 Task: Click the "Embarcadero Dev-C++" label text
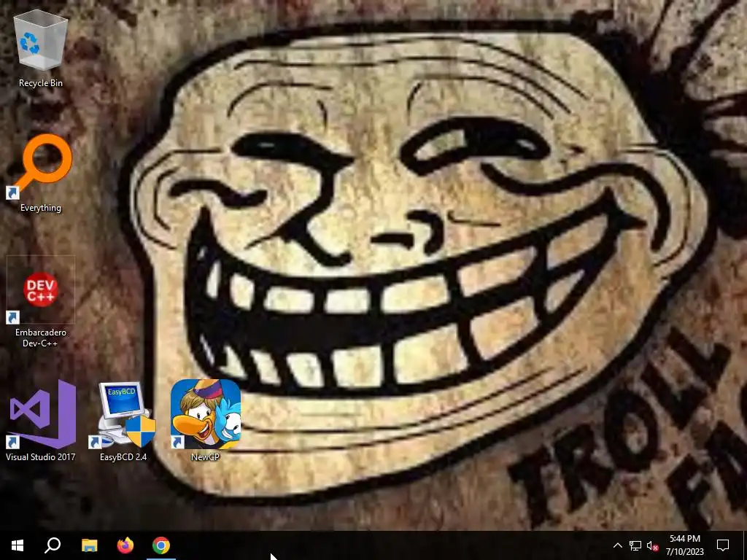[41, 338]
